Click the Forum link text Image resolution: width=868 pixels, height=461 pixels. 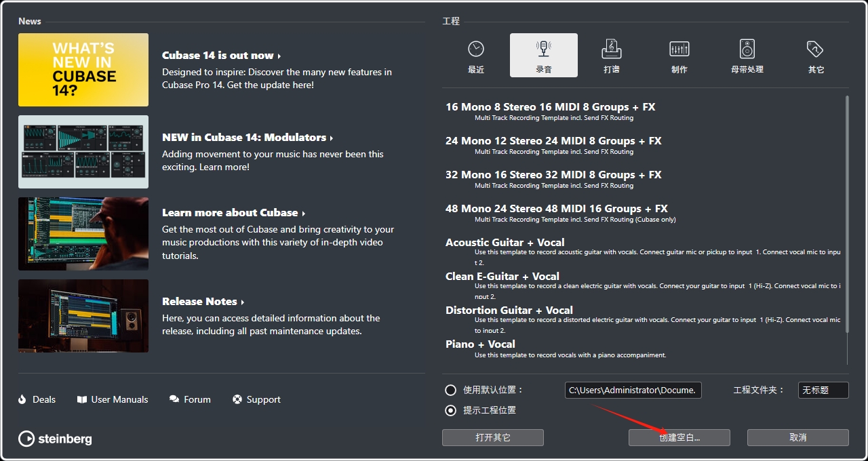[197, 399]
